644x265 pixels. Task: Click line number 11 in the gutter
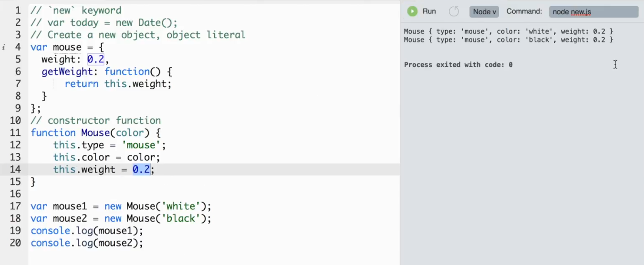click(x=15, y=133)
